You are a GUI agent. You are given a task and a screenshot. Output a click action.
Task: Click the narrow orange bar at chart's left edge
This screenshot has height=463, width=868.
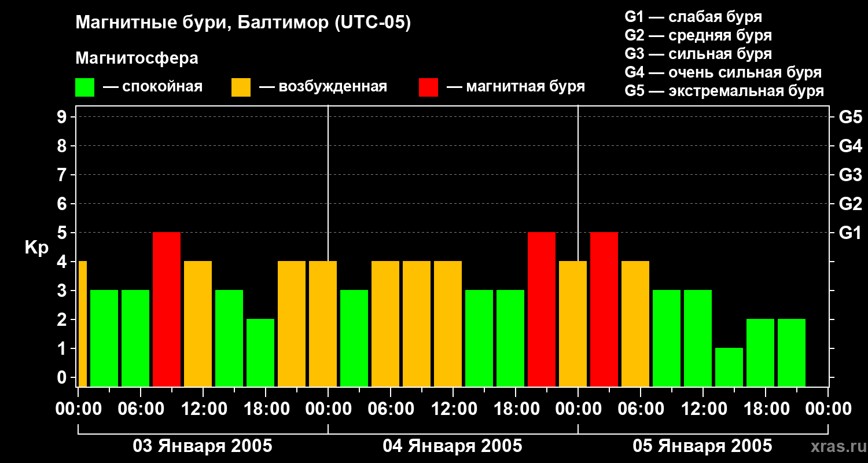point(82,324)
